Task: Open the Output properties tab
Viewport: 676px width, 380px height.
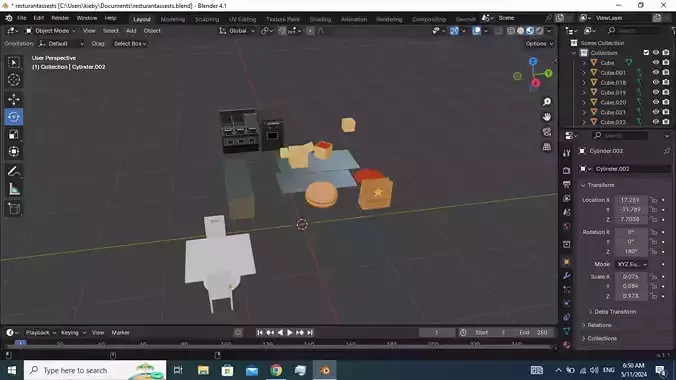Action: (x=566, y=184)
